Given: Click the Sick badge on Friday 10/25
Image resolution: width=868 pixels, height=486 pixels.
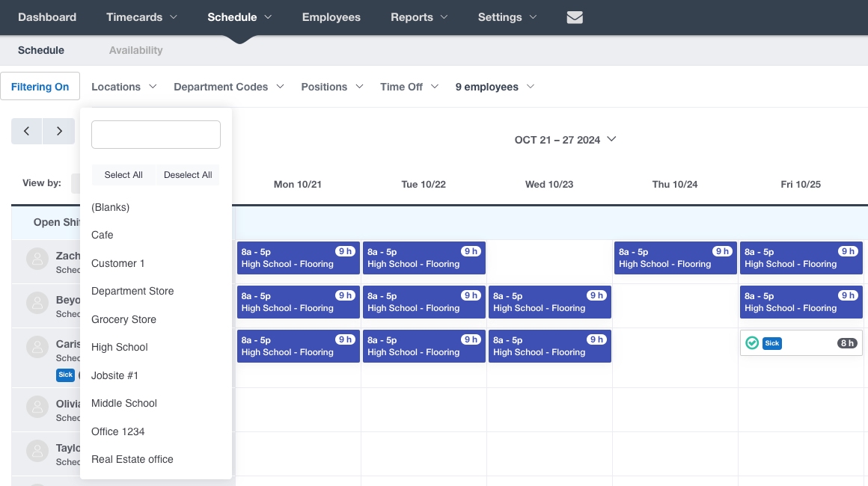Looking at the screenshot, I should (771, 343).
